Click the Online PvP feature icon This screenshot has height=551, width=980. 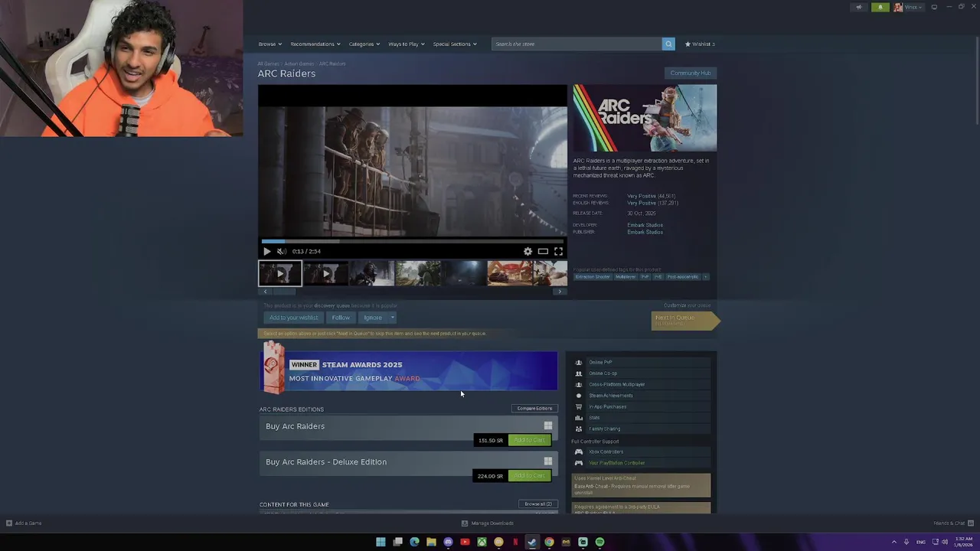(578, 362)
